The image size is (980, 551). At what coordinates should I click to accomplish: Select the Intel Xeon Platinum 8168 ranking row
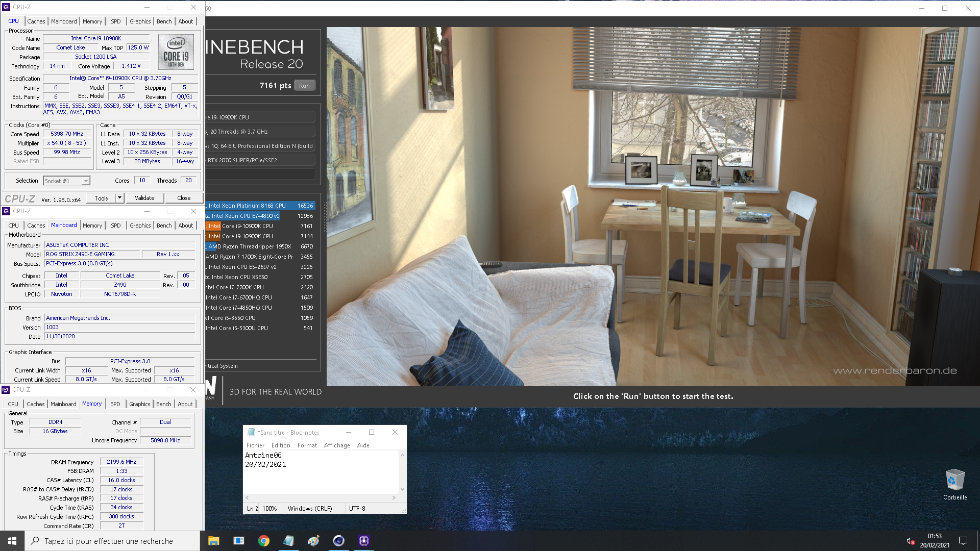pyautogui.click(x=260, y=206)
